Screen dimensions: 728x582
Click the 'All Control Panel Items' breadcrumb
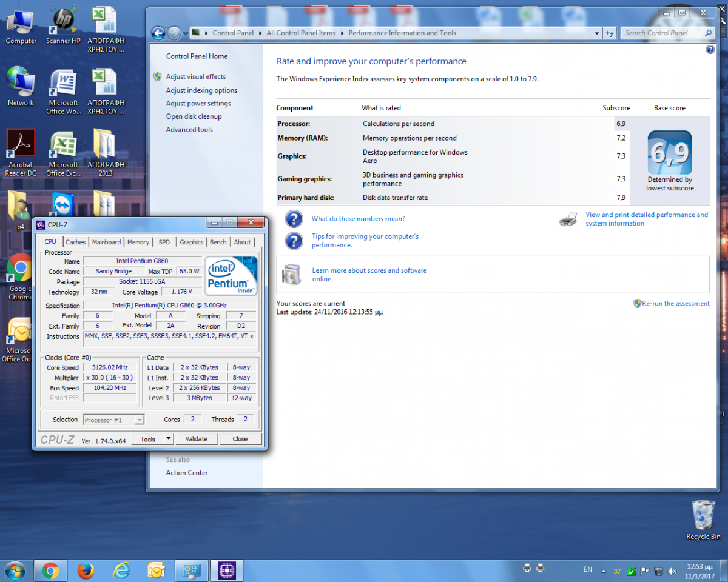pyautogui.click(x=301, y=33)
